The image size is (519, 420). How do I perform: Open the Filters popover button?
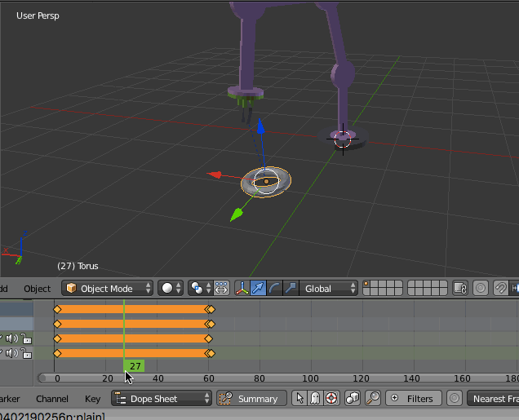coord(414,398)
